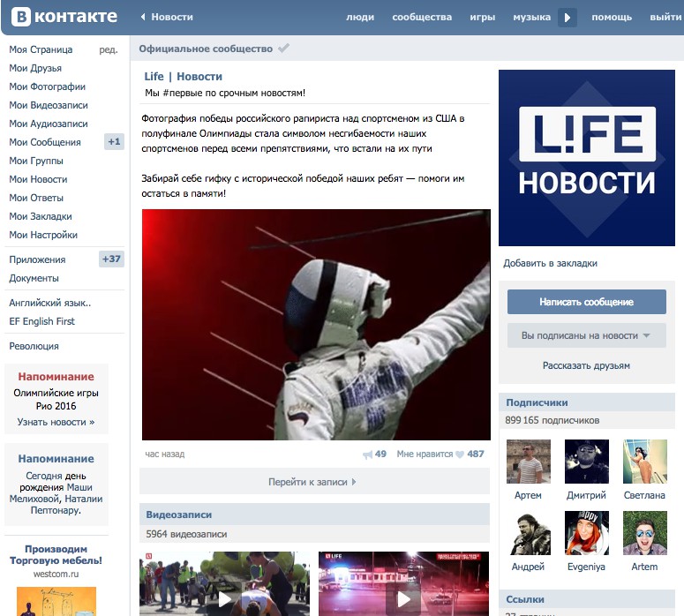Open the header music play button
This screenshot has height=616, width=684.
[567, 18]
